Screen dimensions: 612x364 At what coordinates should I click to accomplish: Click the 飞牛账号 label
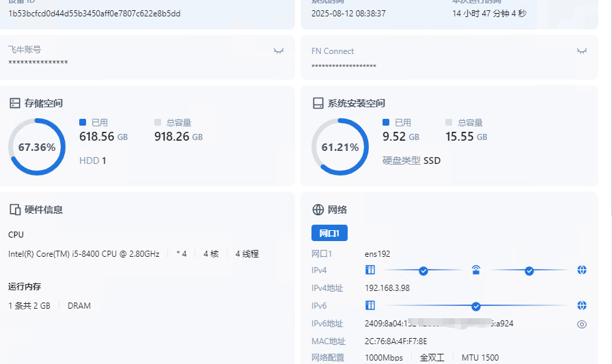(x=25, y=50)
